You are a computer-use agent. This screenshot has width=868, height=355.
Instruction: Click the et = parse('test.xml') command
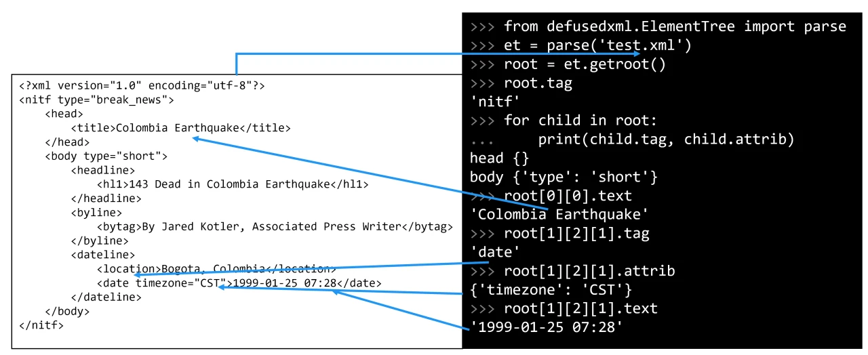coord(597,45)
